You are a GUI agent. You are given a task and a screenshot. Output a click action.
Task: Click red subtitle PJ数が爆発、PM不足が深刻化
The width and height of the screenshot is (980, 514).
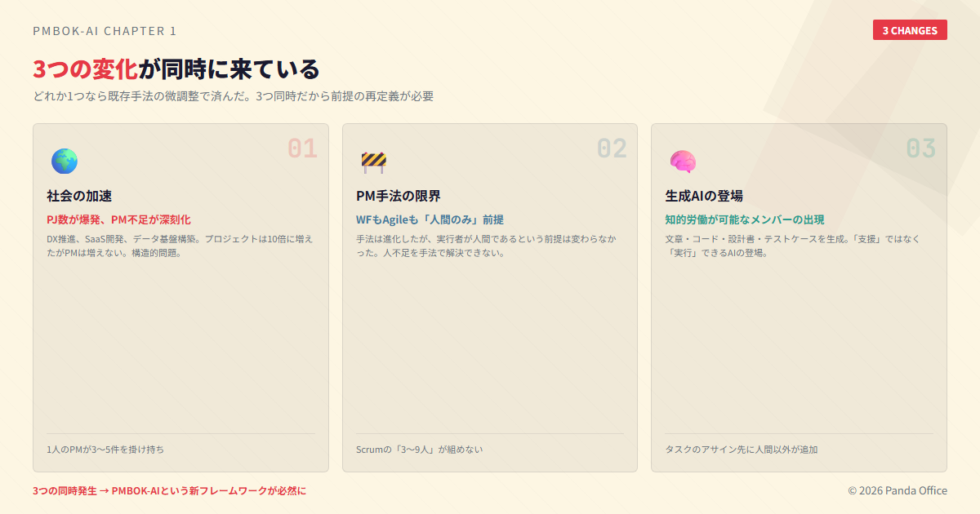118,219
